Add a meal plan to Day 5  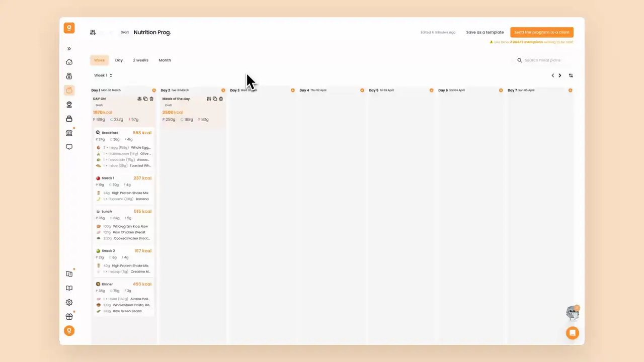coord(431,90)
